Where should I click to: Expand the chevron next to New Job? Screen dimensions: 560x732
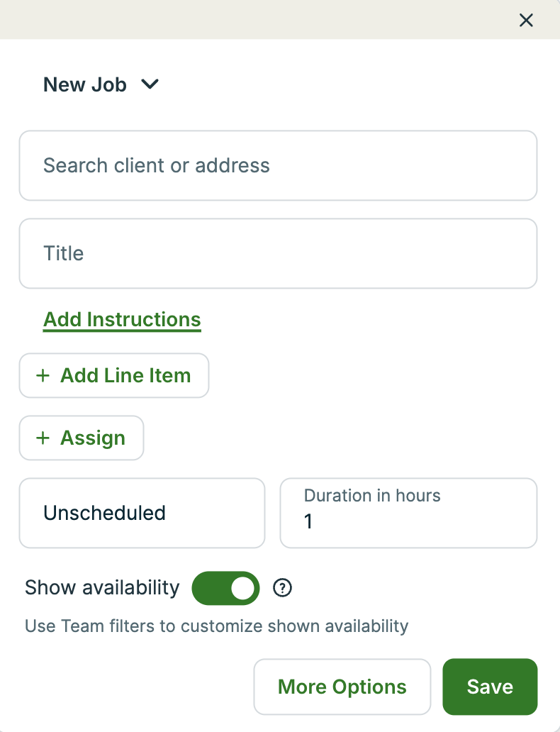click(x=150, y=84)
